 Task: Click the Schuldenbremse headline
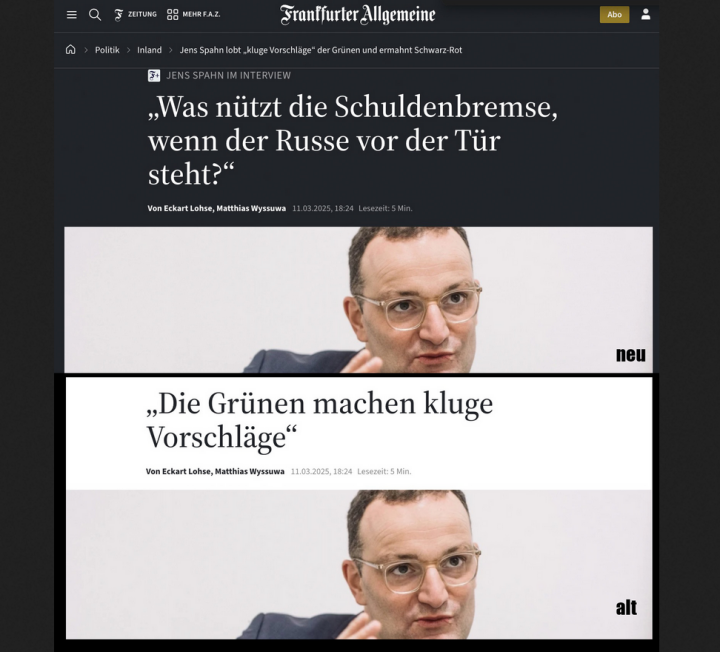(353, 141)
